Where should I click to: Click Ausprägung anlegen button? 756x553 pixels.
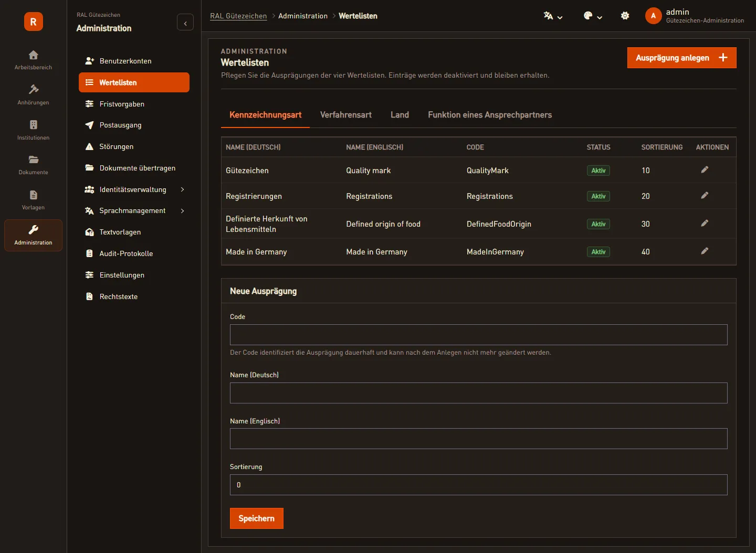click(681, 58)
